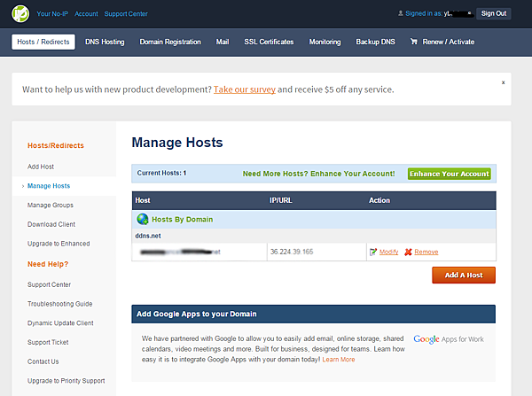Click Upgrade to Enhanced in sidebar

tap(59, 244)
